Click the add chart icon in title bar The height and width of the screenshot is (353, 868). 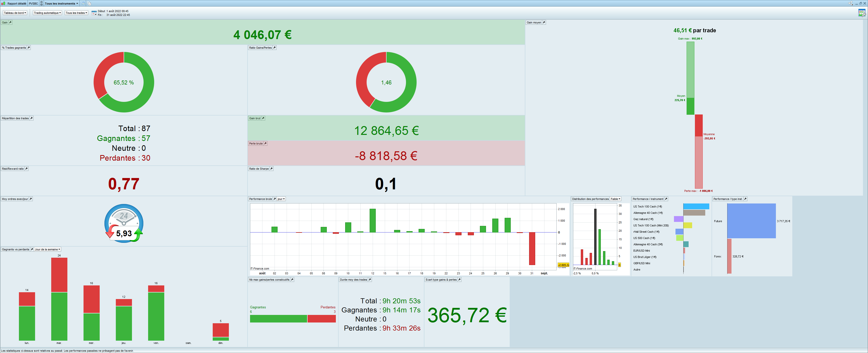83,3
